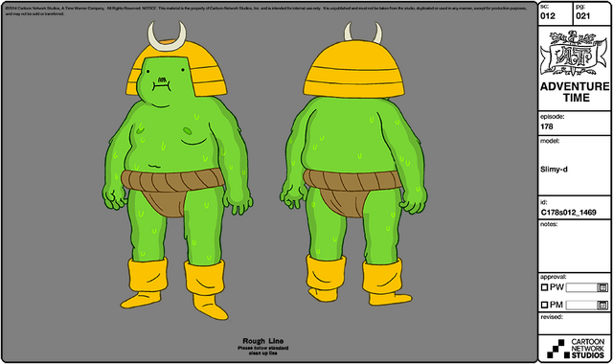
Task: Select the front-view Slimy-d character drawing
Action: (176, 171)
